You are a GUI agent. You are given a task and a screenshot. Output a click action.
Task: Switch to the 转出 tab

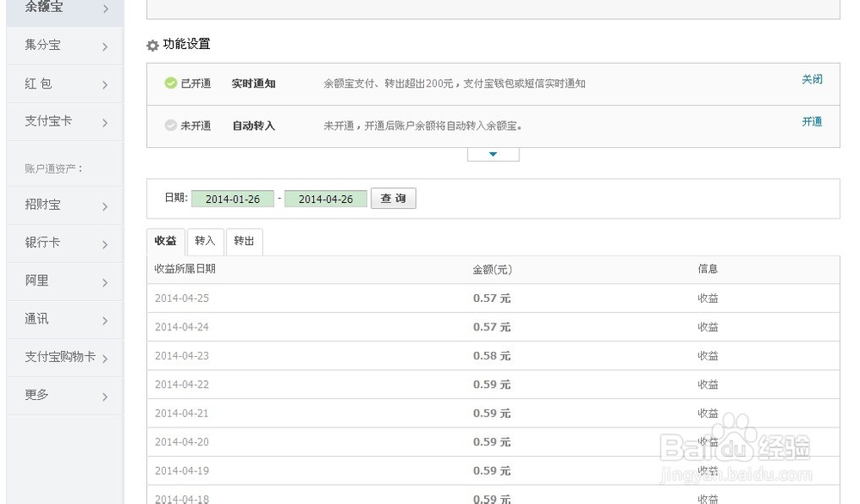pyautogui.click(x=243, y=241)
